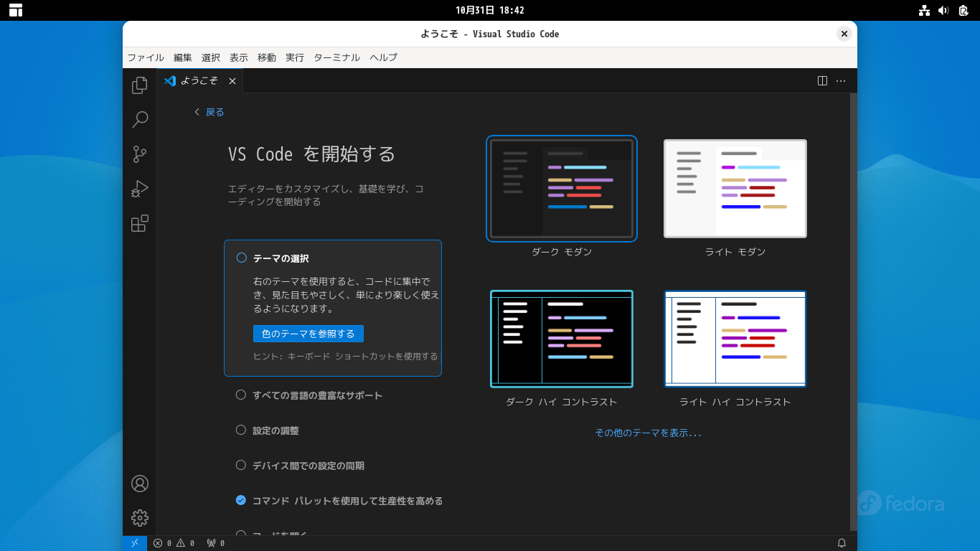Click the VS Code を開始する heading
The height and width of the screenshot is (551, 980).
pos(312,154)
